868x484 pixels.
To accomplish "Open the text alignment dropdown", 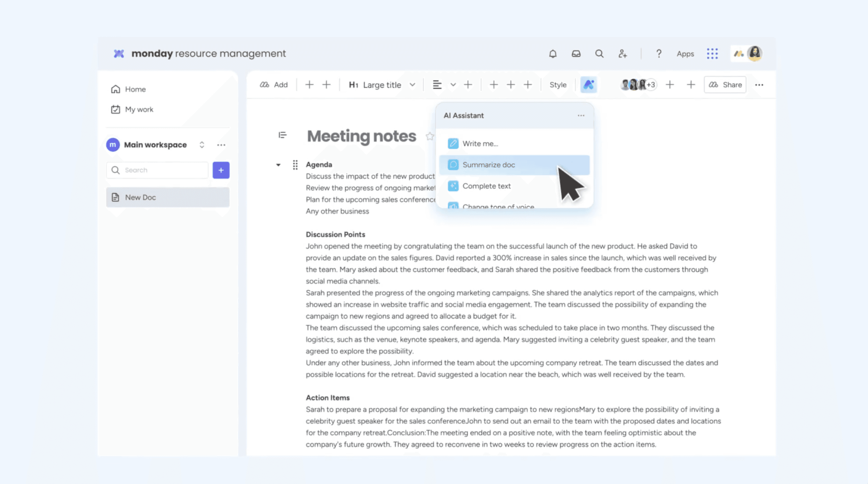I will [453, 84].
